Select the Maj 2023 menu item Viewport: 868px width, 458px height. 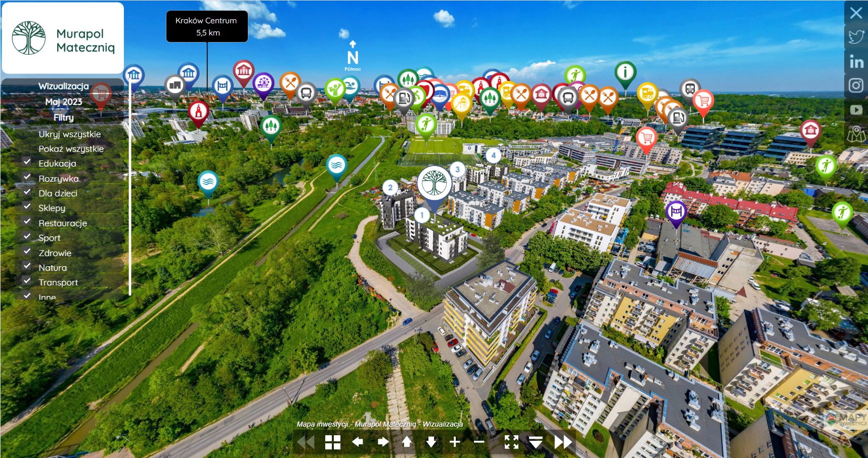pyautogui.click(x=64, y=102)
